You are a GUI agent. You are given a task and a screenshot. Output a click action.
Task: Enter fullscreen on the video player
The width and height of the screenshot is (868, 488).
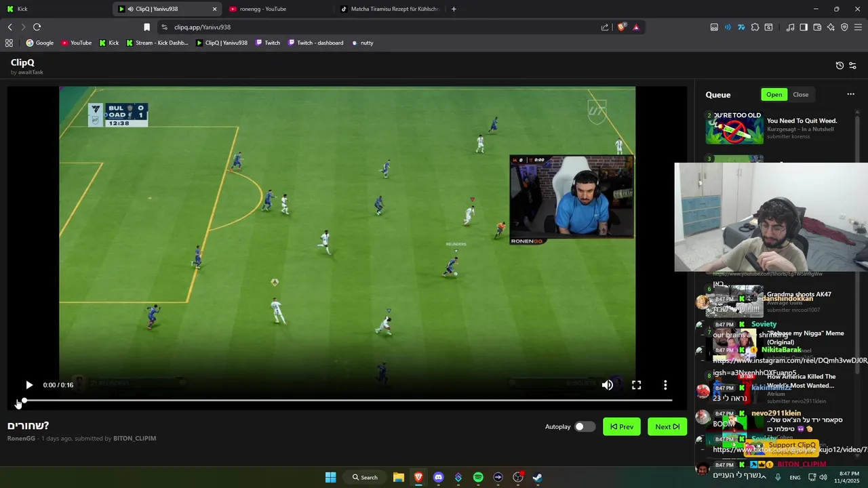tap(636, 385)
